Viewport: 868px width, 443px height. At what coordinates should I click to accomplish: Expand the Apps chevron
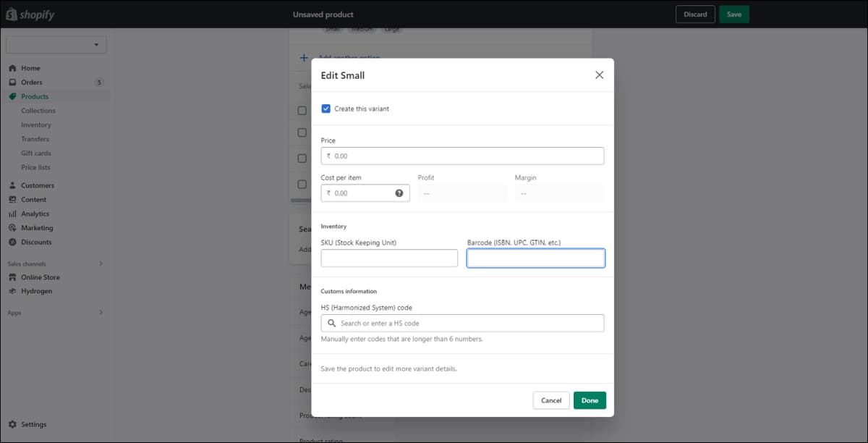tap(101, 313)
